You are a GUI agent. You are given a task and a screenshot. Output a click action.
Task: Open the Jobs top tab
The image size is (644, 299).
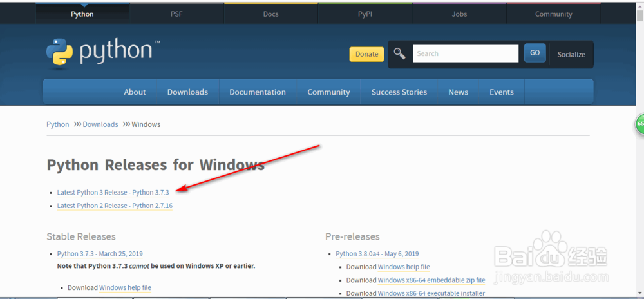[x=460, y=14]
